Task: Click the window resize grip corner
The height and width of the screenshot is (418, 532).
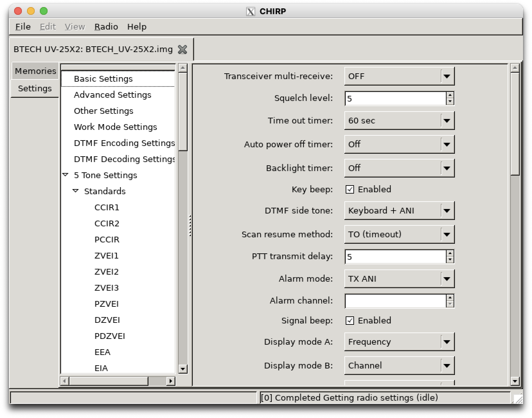Action: click(x=518, y=399)
